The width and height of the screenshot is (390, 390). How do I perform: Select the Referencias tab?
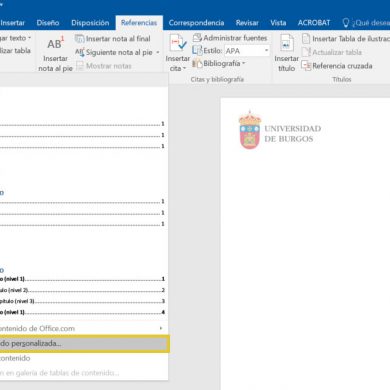(139, 23)
